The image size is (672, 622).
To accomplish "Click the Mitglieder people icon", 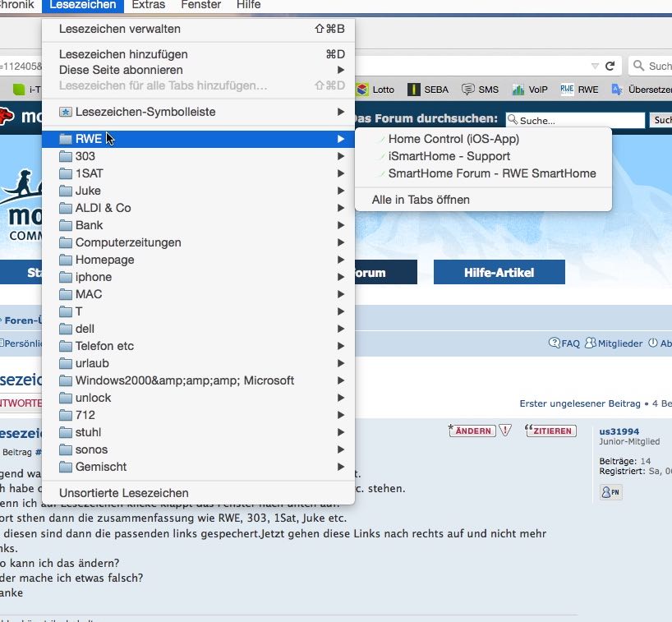I will 591,343.
